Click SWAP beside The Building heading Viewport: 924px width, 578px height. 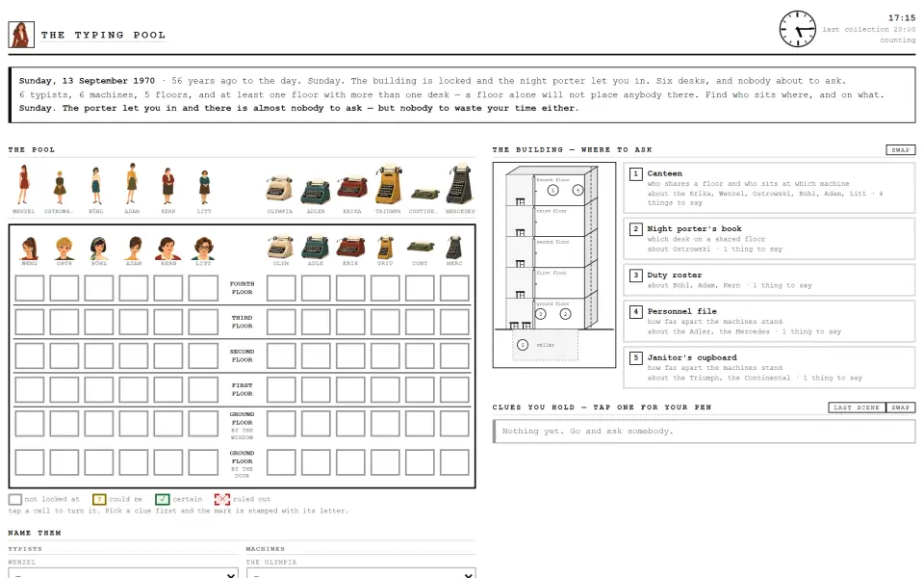901,150
